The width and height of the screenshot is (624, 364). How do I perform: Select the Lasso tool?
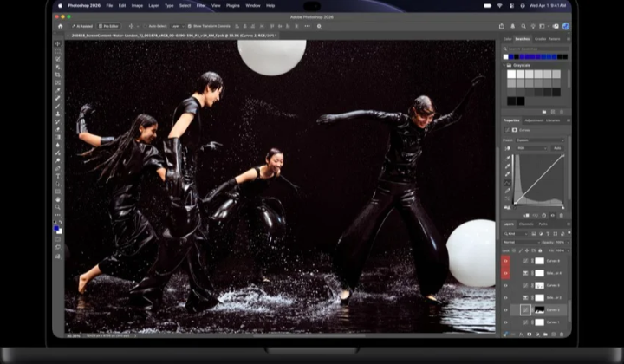coord(58,59)
